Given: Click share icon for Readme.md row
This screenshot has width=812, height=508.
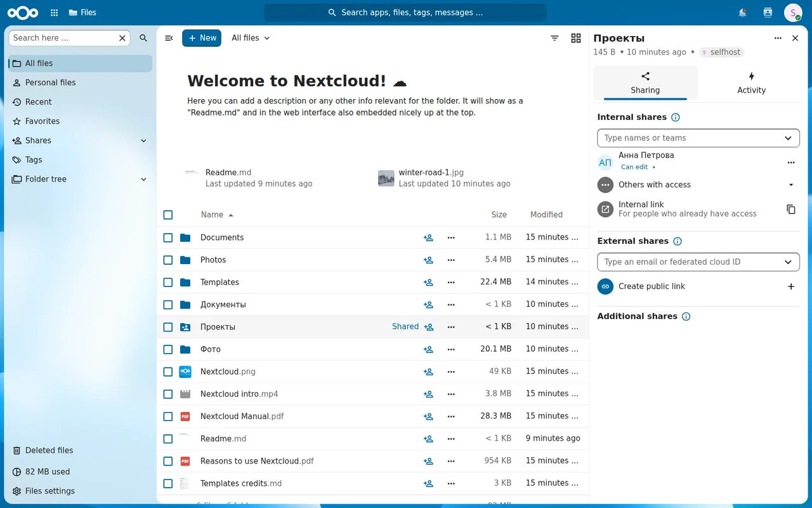Looking at the screenshot, I should (428, 439).
